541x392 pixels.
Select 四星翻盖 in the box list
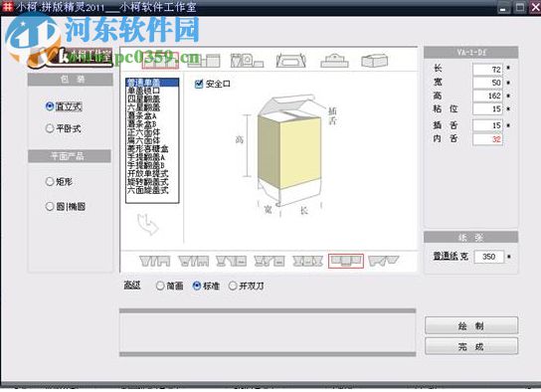pyautogui.click(x=152, y=99)
